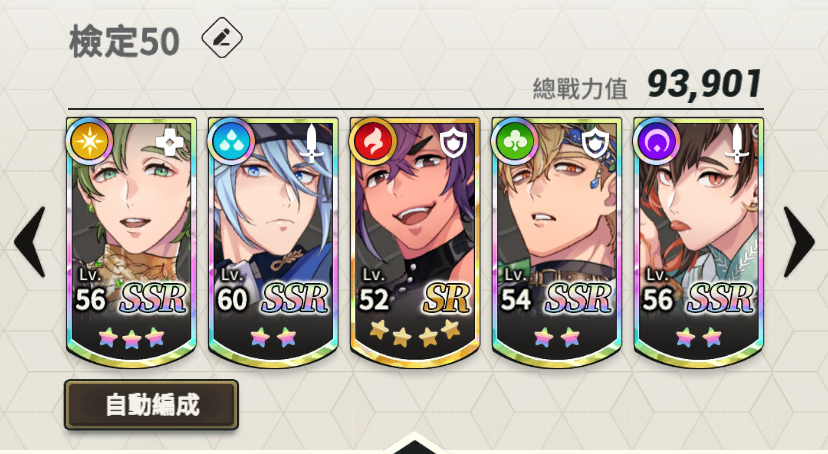828x454 pixels.
Task: Click the gold light element icon
Action: pos(89,141)
